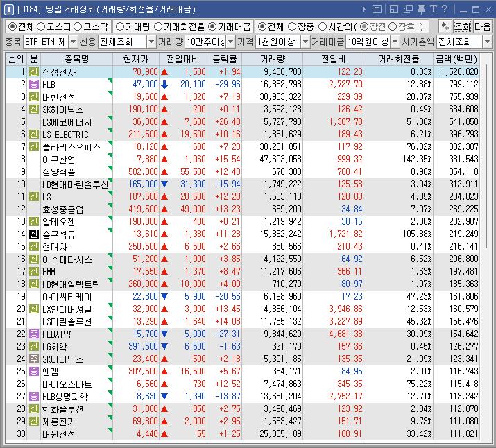Click the 다음 next button
Viewport: 496px width, 448px height.
[482, 26]
